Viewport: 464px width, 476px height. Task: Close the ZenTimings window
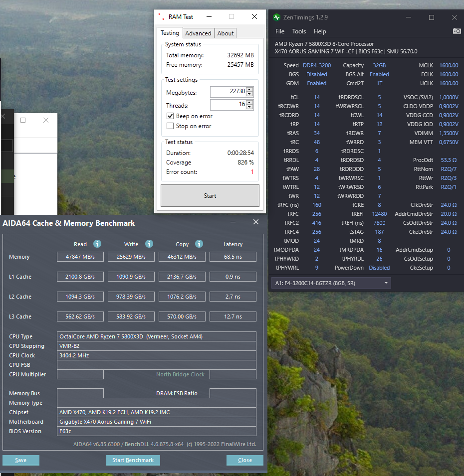455,17
